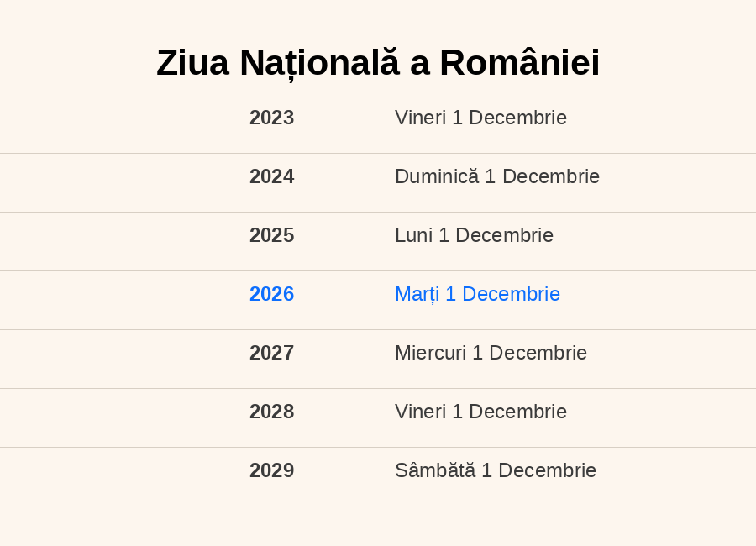Click the separator line between 2025 and 2026 rows
Viewport: 756px width, 546px height.
tap(378, 270)
